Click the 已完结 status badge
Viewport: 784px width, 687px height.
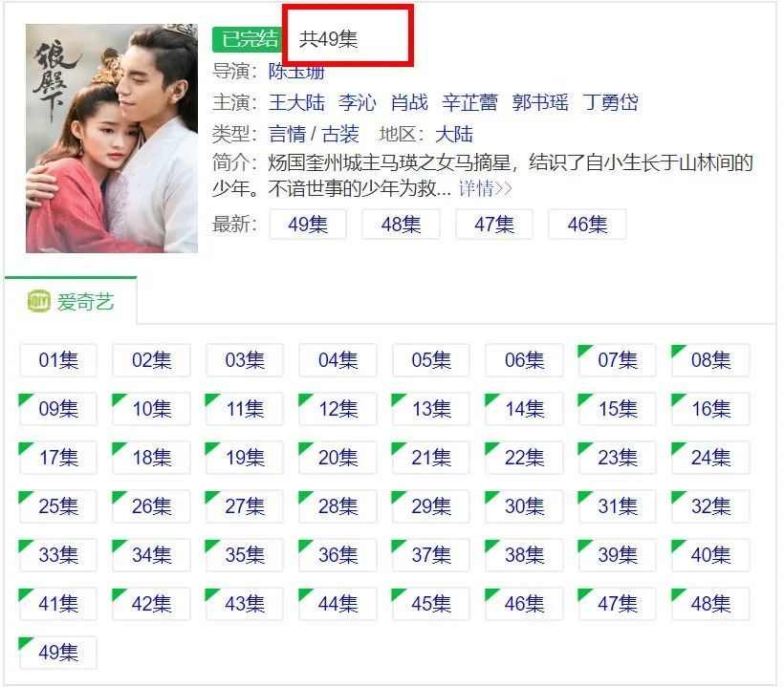coord(249,39)
